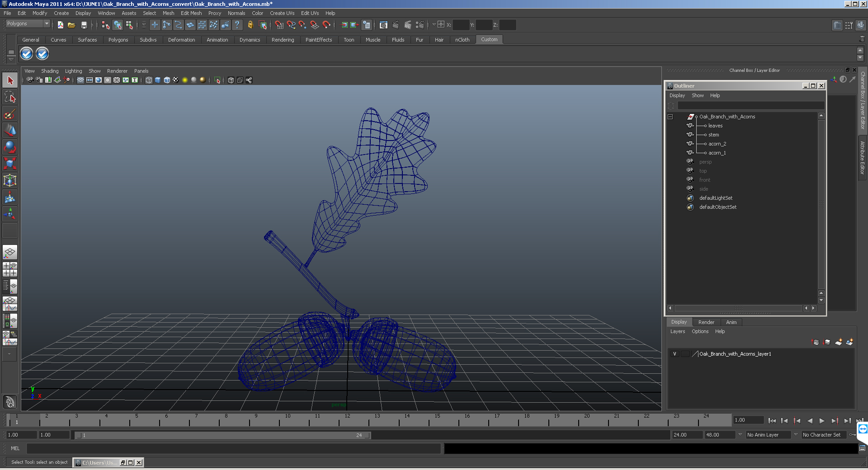Move selected layer down icon

tap(827, 342)
